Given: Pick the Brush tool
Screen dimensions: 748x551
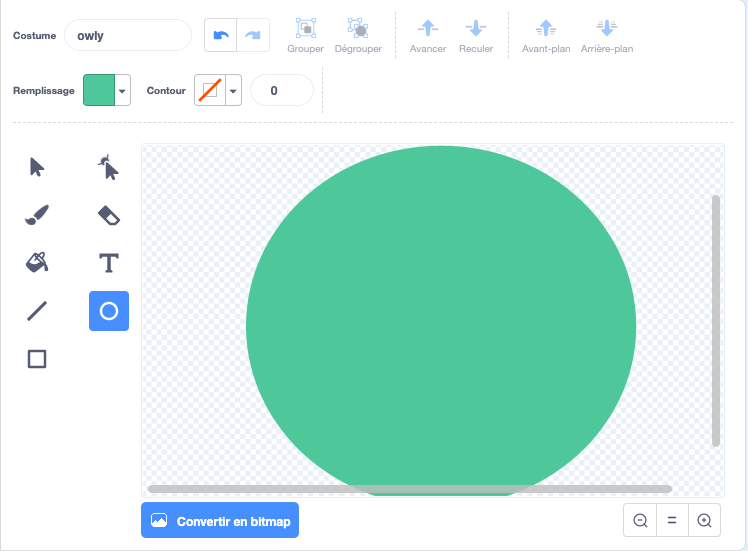Looking at the screenshot, I should (x=37, y=215).
